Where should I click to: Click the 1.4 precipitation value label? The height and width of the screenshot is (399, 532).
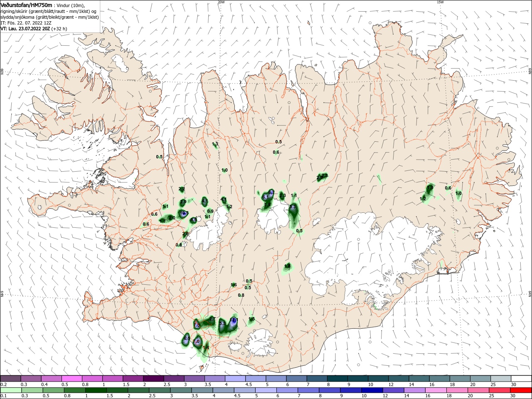206,347
